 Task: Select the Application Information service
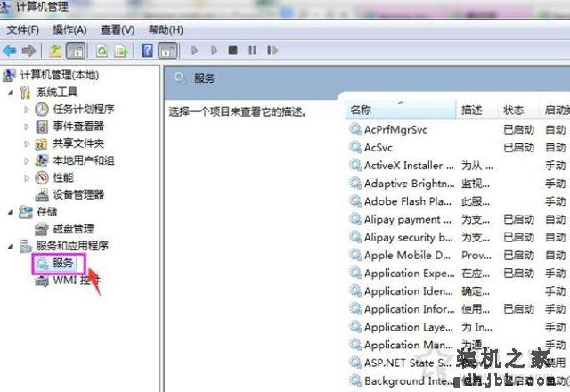pyautogui.click(x=410, y=309)
